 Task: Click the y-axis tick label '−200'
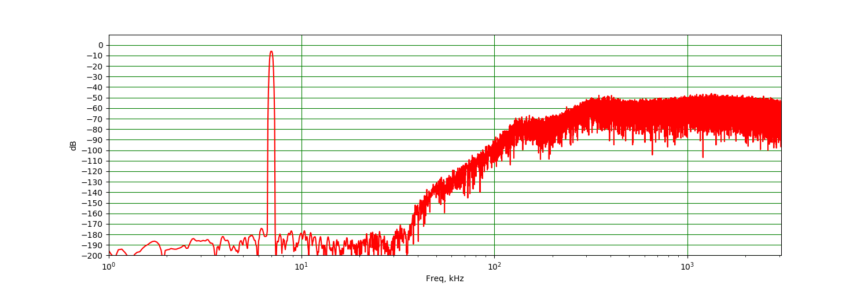coord(93,256)
